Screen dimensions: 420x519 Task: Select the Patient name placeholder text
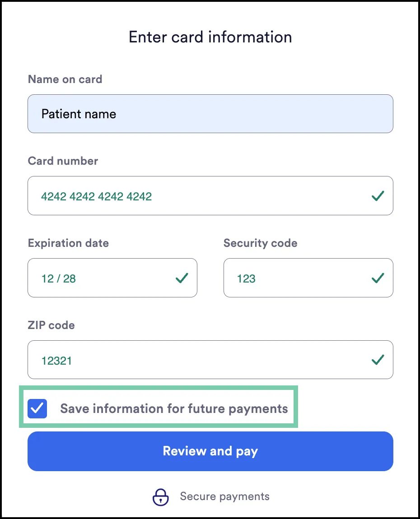tap(79, 114)
